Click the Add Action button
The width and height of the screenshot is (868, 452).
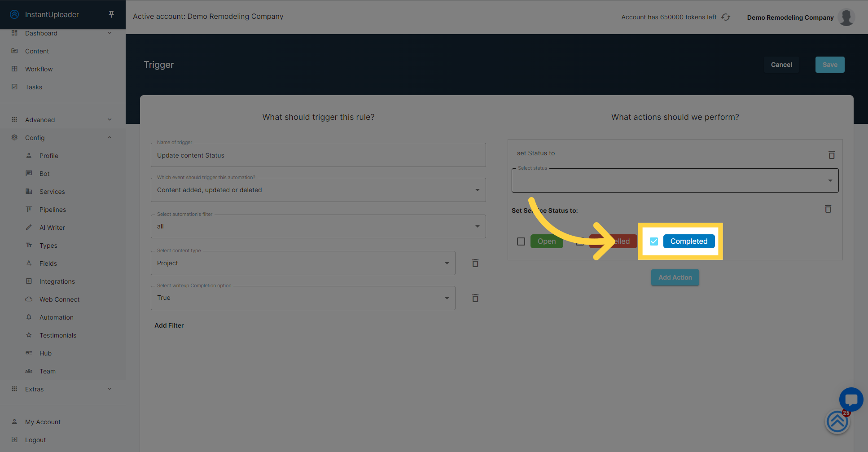click(675, 277)
